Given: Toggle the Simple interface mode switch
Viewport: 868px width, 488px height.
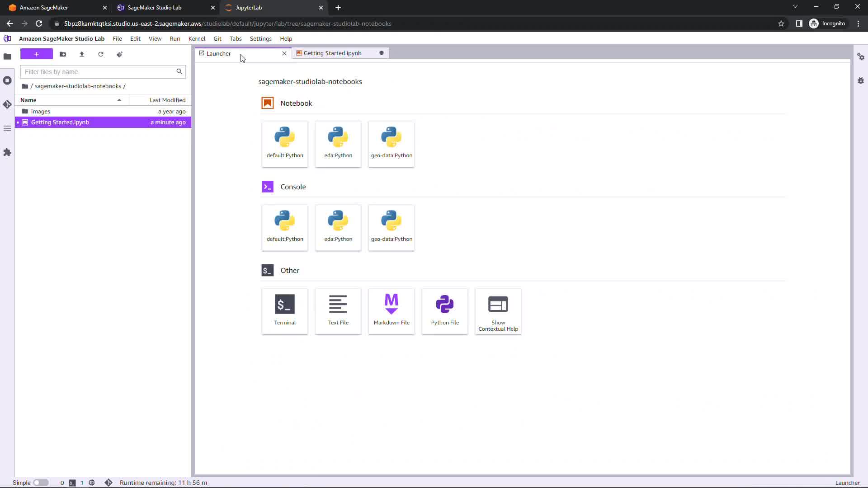Looking at the screenshot, I should pos(41,483).
